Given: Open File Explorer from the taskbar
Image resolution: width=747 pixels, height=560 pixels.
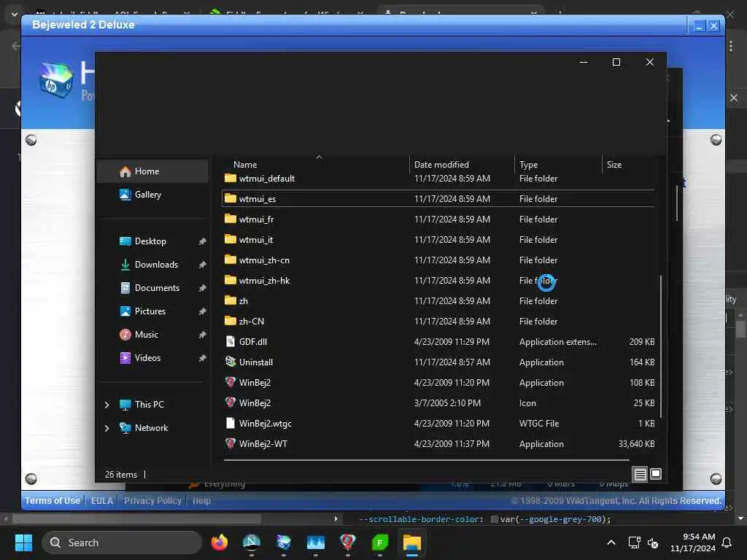Looking at the screenshot, I should (412, 542).
